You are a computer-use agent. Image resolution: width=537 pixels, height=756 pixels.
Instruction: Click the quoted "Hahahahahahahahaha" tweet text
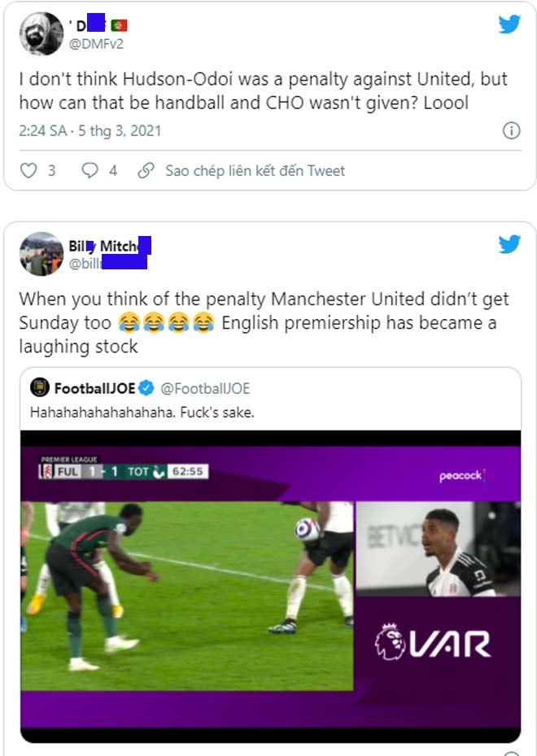[142, 412]
